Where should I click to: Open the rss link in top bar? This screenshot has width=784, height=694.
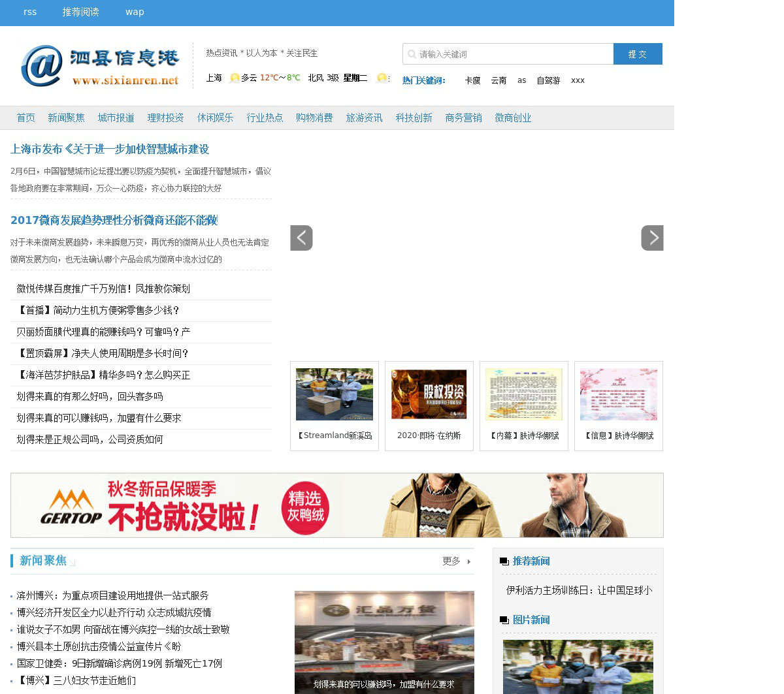click(30, 12)
